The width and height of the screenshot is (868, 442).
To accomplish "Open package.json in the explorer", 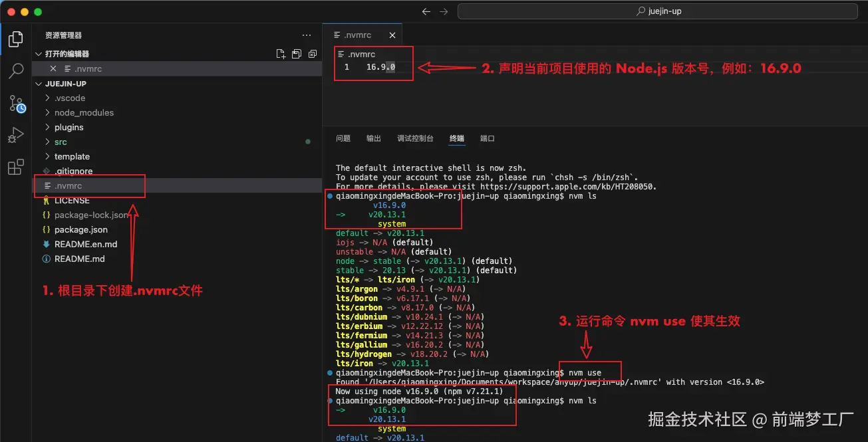I will [x=177, y=229].
